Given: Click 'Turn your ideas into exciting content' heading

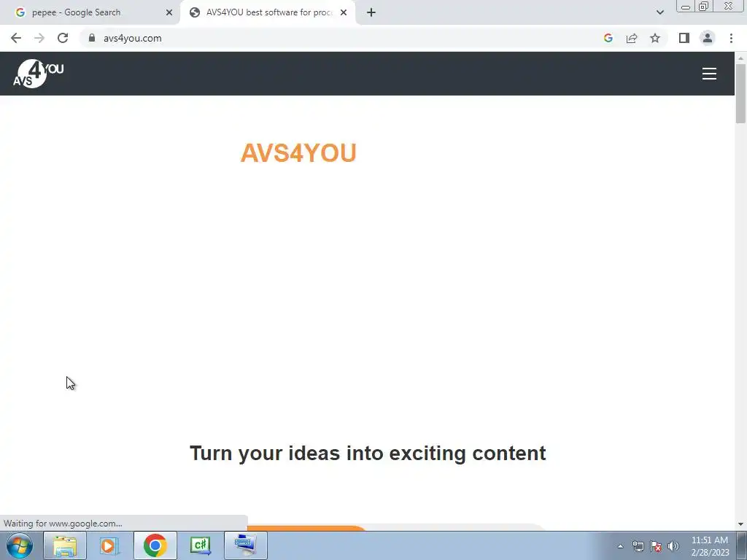Looking at the screenshot, I should coord(368,454).
